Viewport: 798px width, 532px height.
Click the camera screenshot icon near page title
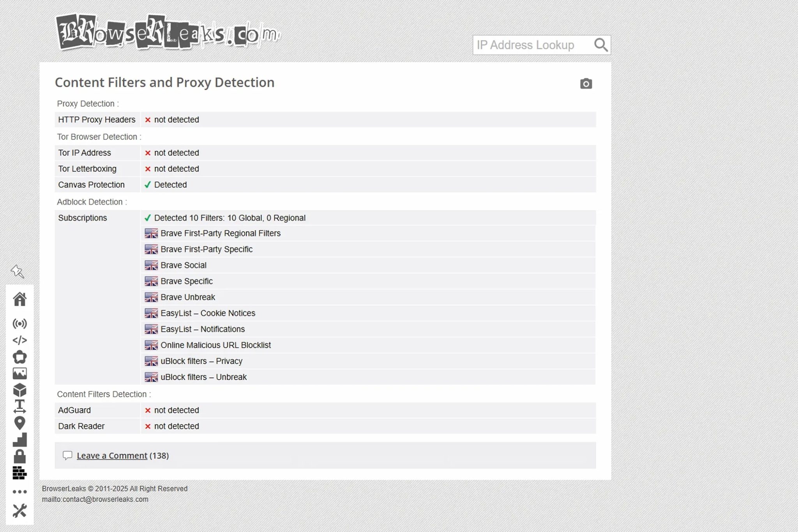pyautogui.click(x=586, y=84)
